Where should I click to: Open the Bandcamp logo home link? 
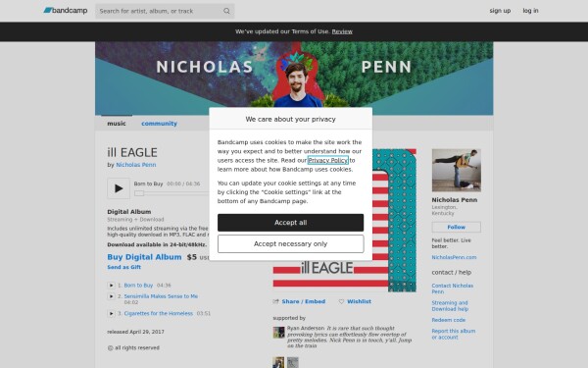[x=66, y=11]
